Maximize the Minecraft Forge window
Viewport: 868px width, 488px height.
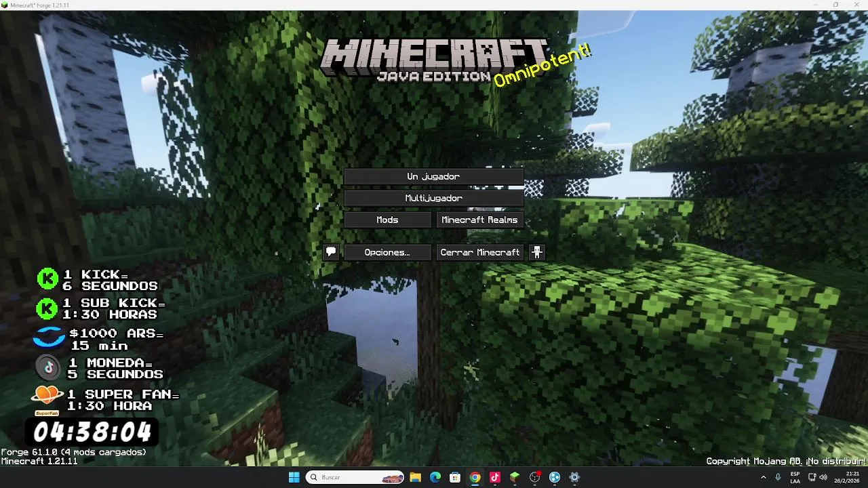click(835, 5)
